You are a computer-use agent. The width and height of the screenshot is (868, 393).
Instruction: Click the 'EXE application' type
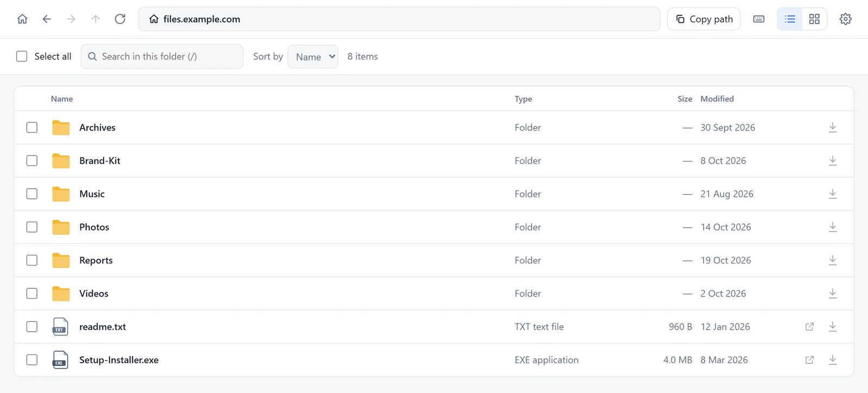pos(546,360)
